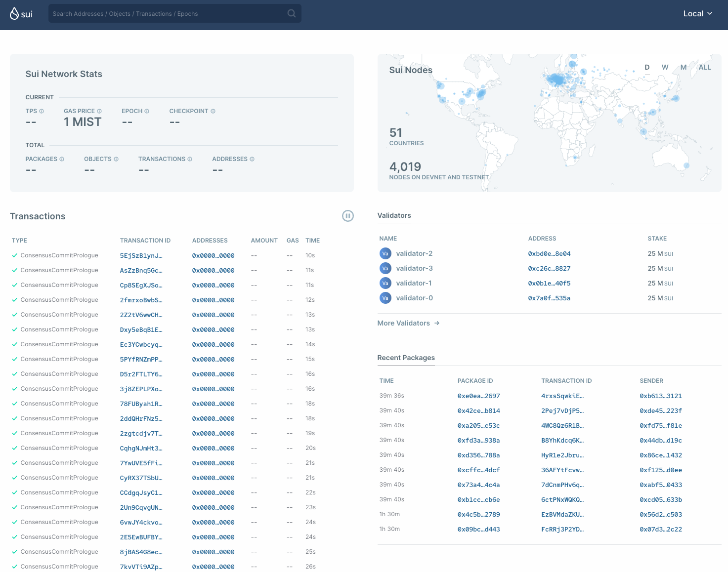Select the M time range tab
Screen dimensions: 728x572
pos(684,68)
